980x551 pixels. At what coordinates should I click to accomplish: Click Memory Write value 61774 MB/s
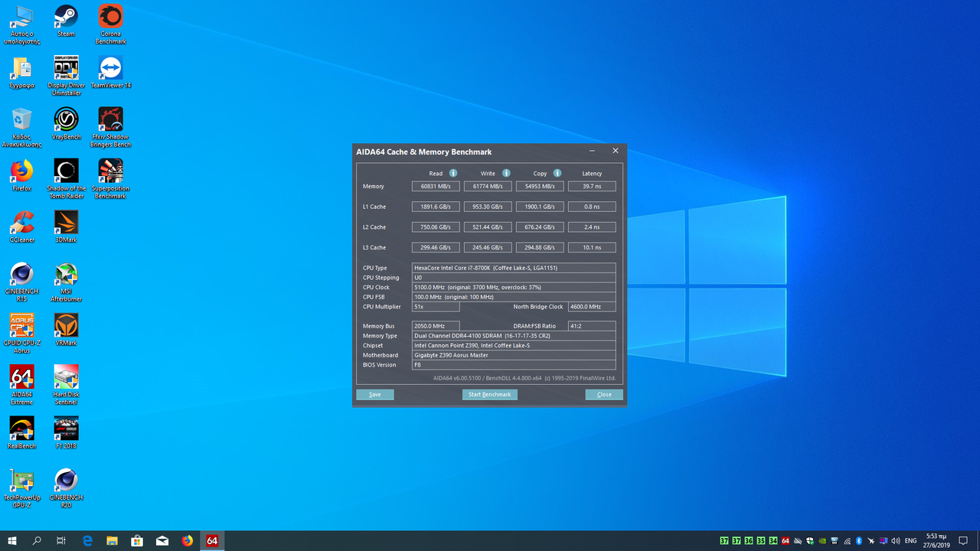coord(488,186)
